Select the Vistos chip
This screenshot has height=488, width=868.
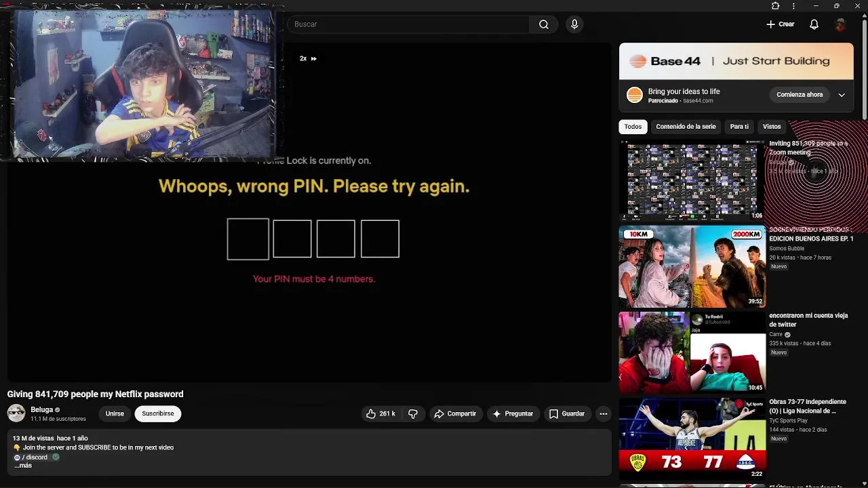point(772,127)
